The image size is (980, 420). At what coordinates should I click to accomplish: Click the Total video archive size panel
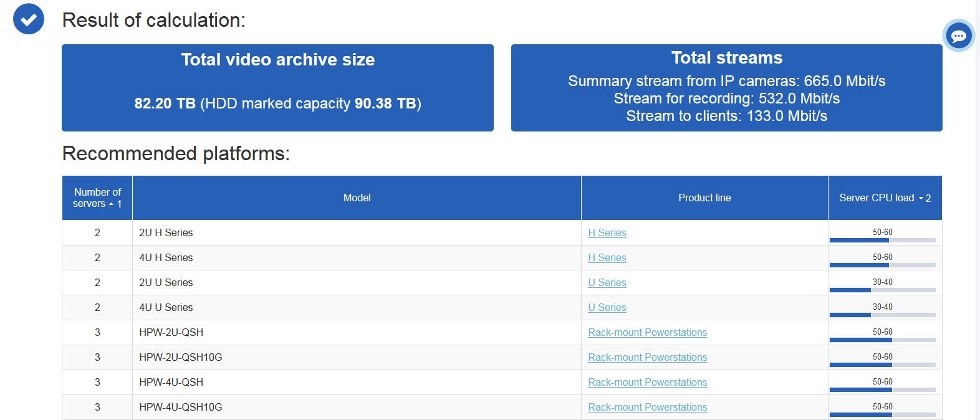pos(277,88)
